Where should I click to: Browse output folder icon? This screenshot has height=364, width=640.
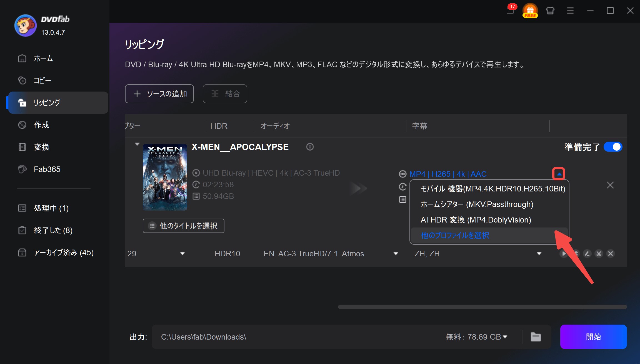pyautogui.click(x=536, y=337)
